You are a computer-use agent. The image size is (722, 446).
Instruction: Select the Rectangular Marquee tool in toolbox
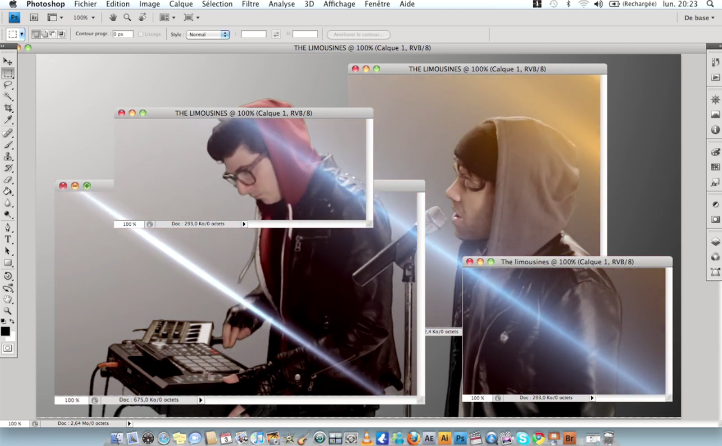coord(8,73)
